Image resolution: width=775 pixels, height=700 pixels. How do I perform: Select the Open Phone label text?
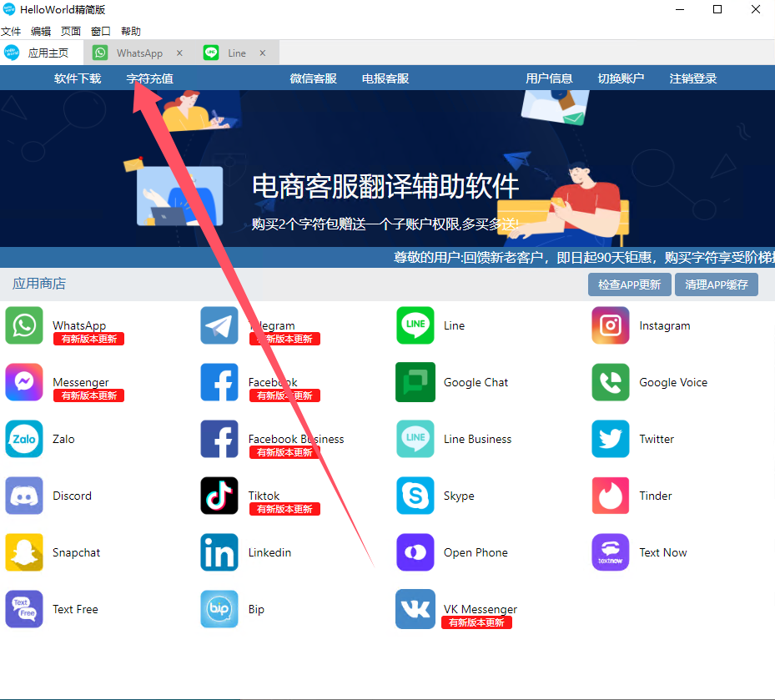[476, 552]
